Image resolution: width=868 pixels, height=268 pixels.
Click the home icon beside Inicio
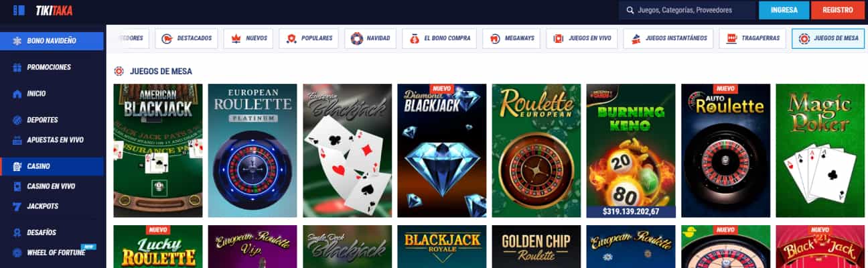[x=17, y=94]
